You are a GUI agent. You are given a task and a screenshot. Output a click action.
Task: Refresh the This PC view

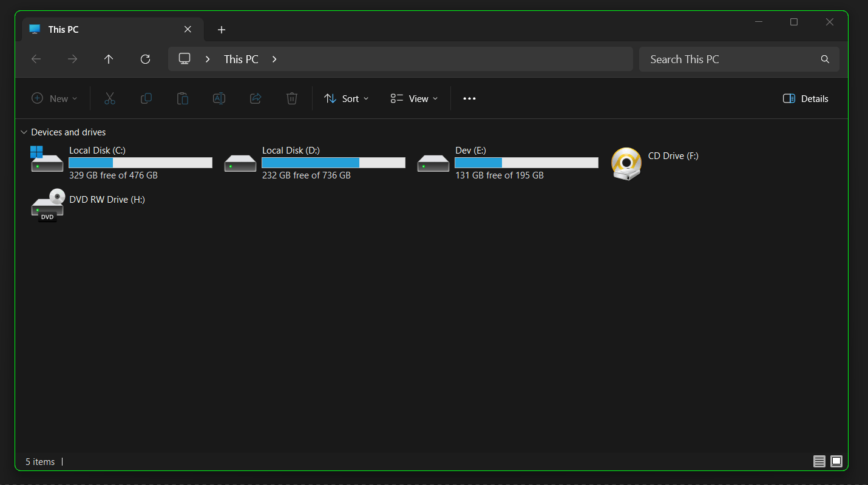tap(145, 59)
